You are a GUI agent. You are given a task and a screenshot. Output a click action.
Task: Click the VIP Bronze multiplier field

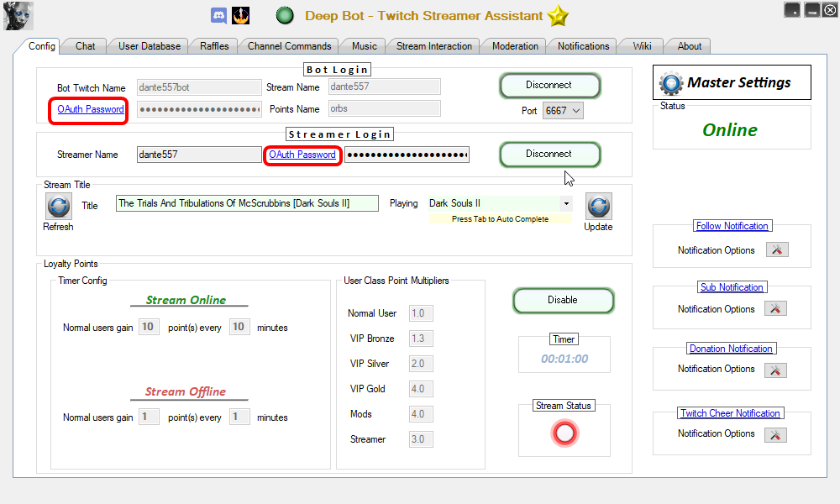(421, 339)
